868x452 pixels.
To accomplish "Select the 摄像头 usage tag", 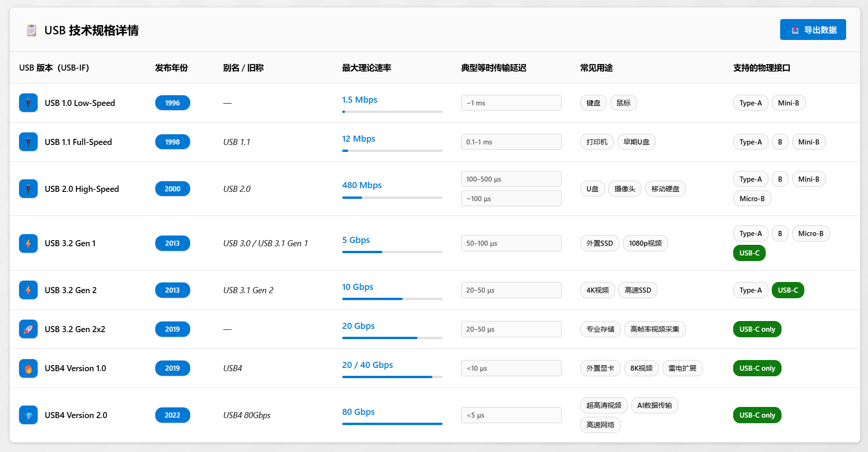I will 625,189.
